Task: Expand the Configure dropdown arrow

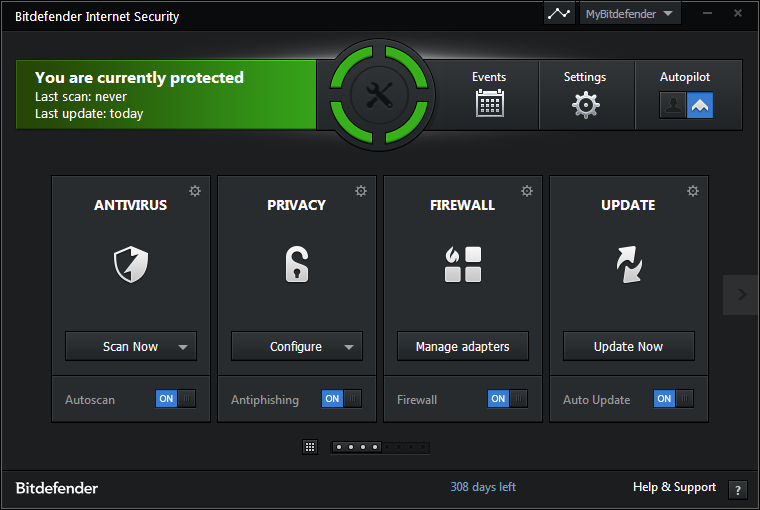Action: [x=349, y=347]
